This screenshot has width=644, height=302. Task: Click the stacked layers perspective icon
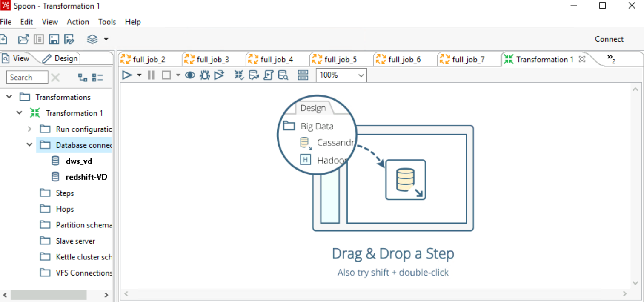pyautogui.click(x=92, y=39)
